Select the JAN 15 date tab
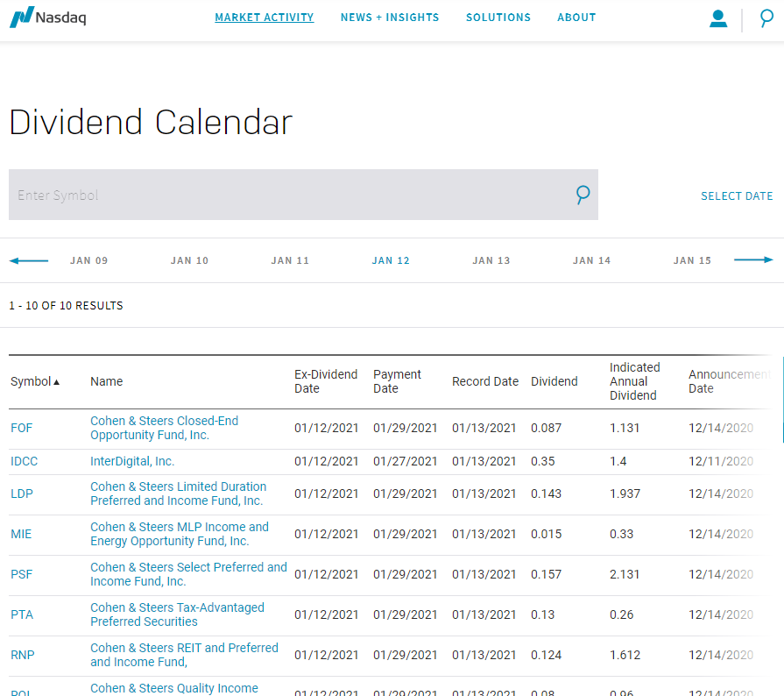784x696 pixels. click(x=692, y=260)
